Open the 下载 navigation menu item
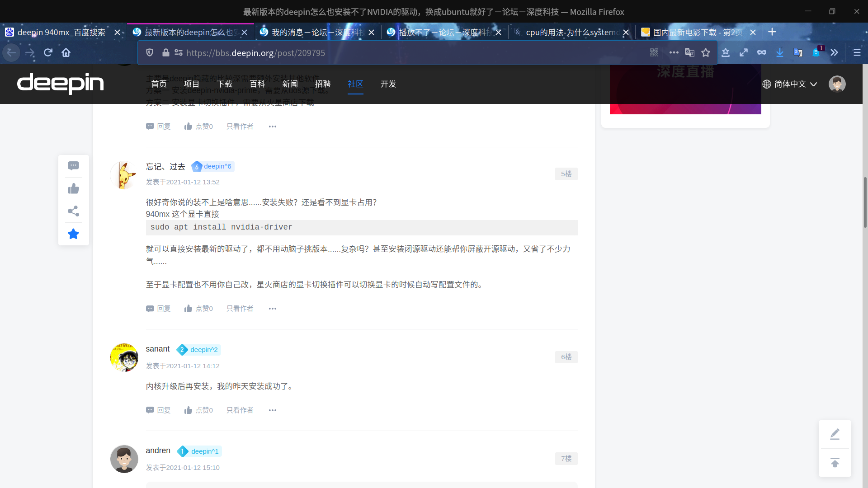The height and width of the screenshot is (488, 868). 224,84
